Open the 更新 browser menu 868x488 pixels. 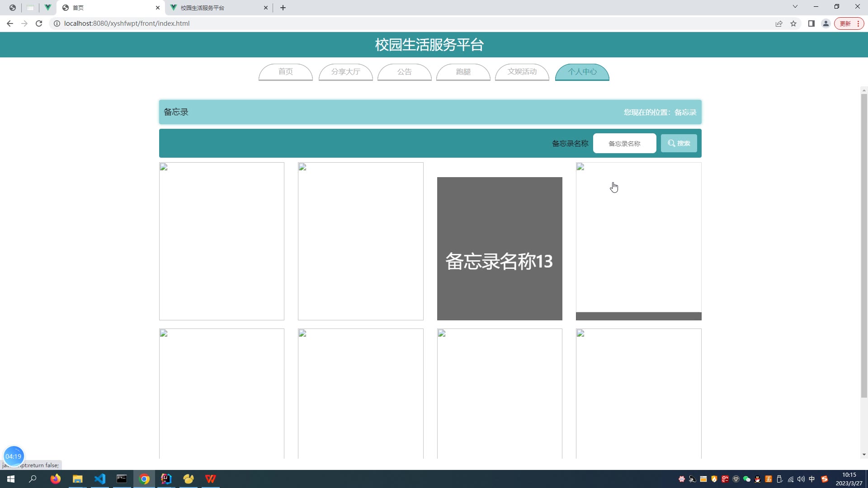[849, 23]
